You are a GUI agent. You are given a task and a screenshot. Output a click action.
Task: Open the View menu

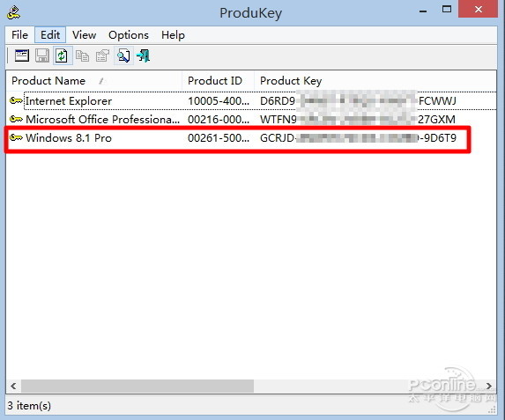point(84,34)
